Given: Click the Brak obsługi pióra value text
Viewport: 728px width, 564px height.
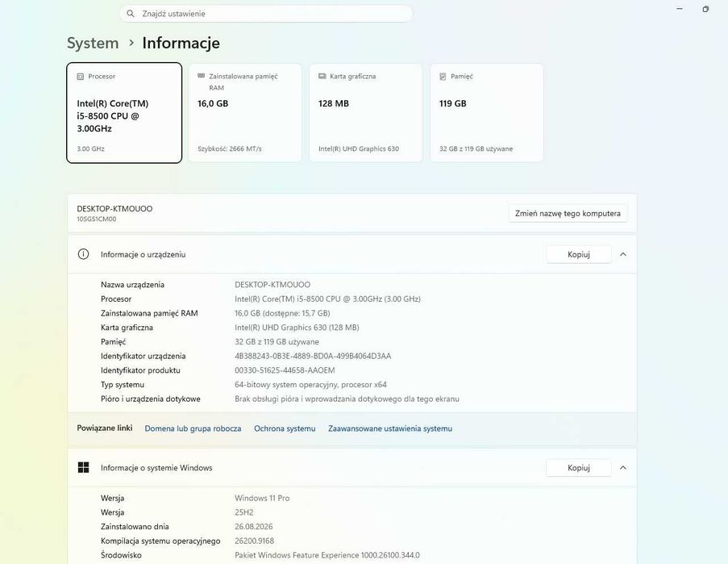Looking at the screenshot, I should (347, 399).
